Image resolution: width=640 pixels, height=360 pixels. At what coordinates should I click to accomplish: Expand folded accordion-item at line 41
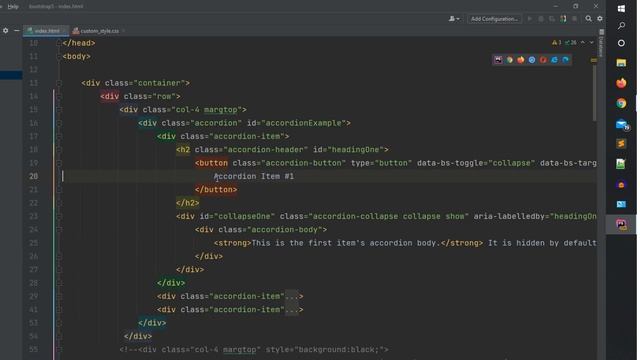pos(59,310)
